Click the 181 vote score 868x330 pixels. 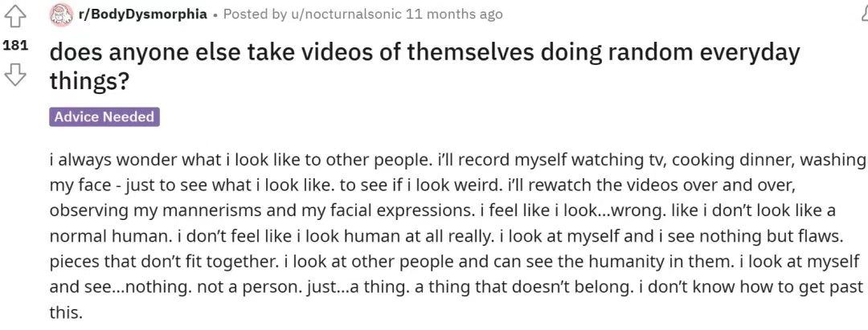click(x=15, y=46)
